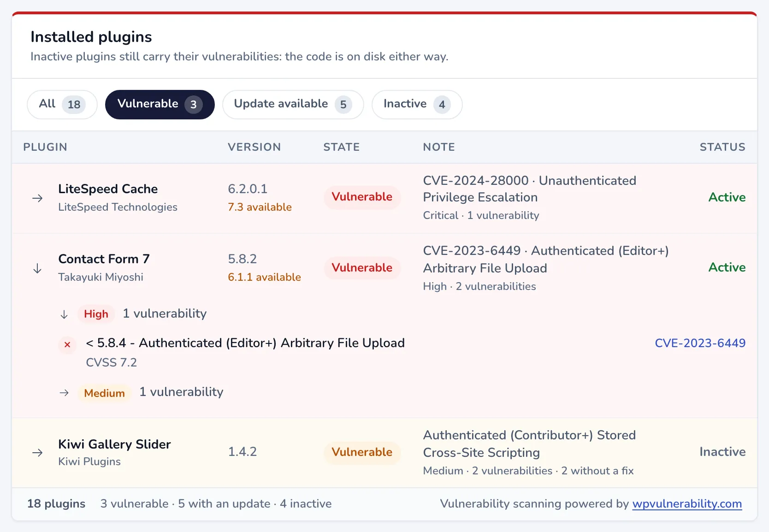Select the Vulnerable filter tab
This screenshot has height=532, width=769.
coord(160,104)
